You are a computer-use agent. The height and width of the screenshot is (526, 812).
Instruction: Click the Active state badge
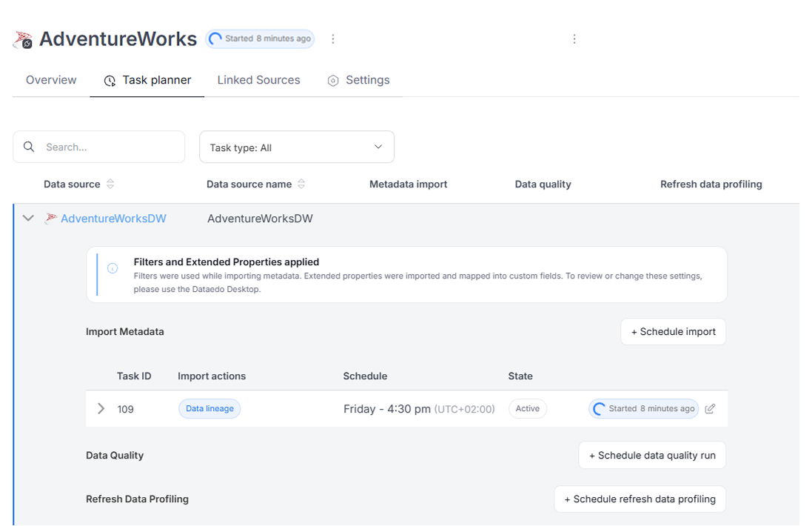coord(528,409)
